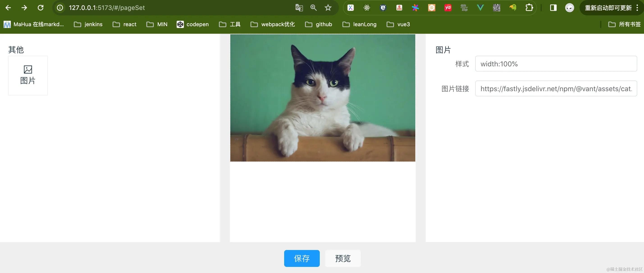The height and width of the screenshot is (273, 644).
Task: Click the browser back arrow
Action: pos(8,8)
